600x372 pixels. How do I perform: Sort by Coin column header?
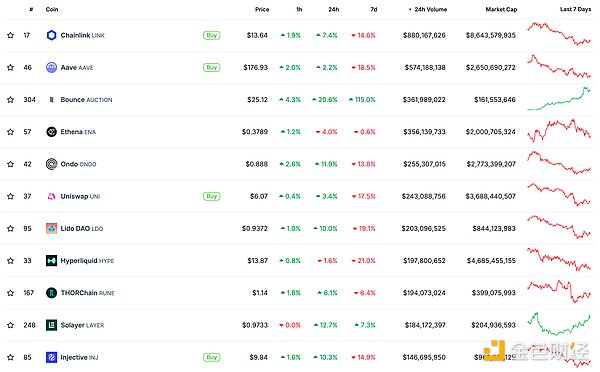[x=52, y=9]
